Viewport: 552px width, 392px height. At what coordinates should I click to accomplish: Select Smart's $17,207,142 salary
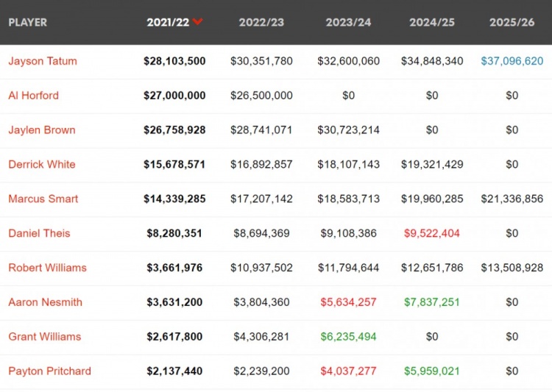(x=261, y=199)
